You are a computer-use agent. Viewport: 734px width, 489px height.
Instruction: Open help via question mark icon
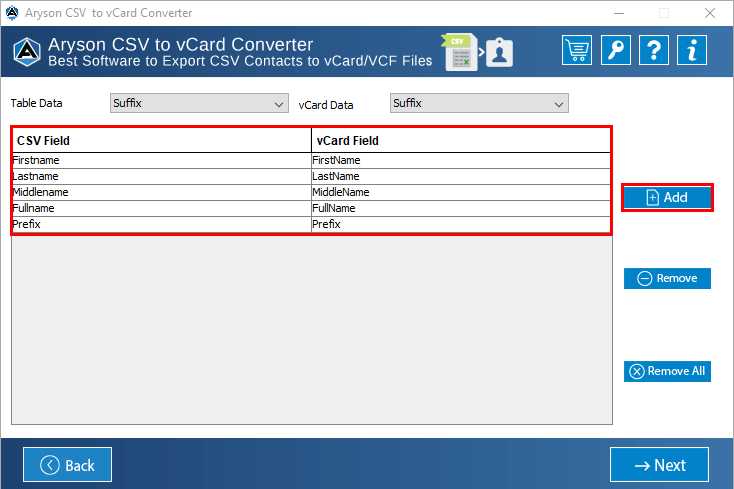click(653, 50)
